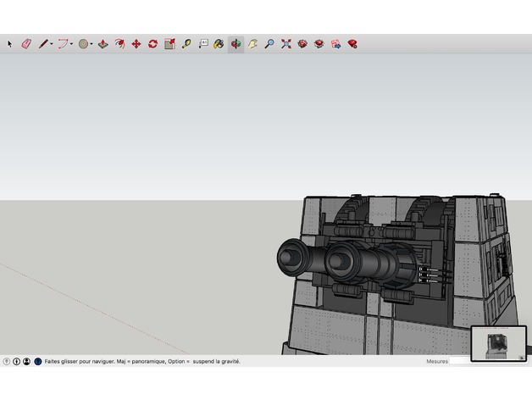Click the user sign-in status icon

coord(26,362)
